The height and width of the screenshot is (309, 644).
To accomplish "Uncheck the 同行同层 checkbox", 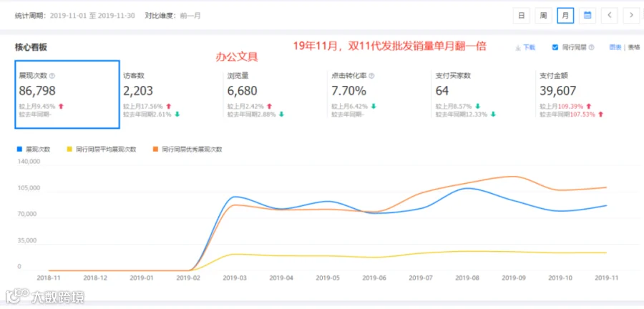I will (x=555, y=47).
